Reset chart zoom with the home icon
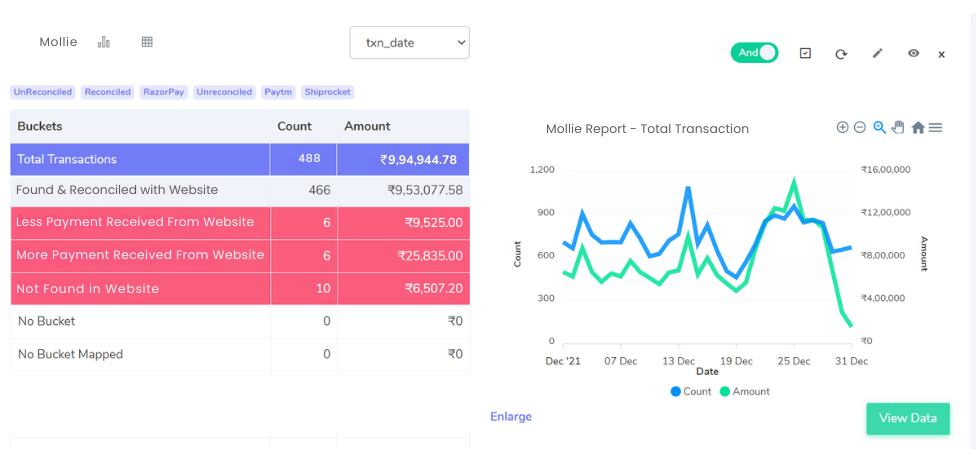The image size is (976, 464). point(917,128)
